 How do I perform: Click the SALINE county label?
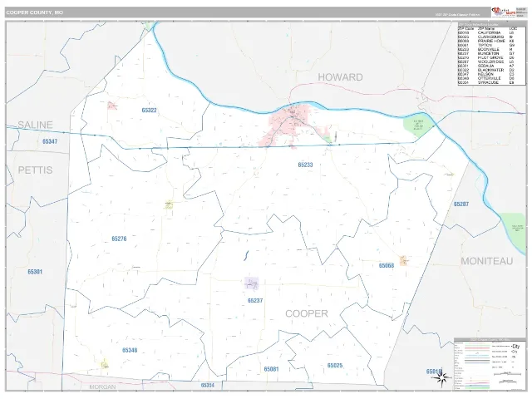coord(35,125)
